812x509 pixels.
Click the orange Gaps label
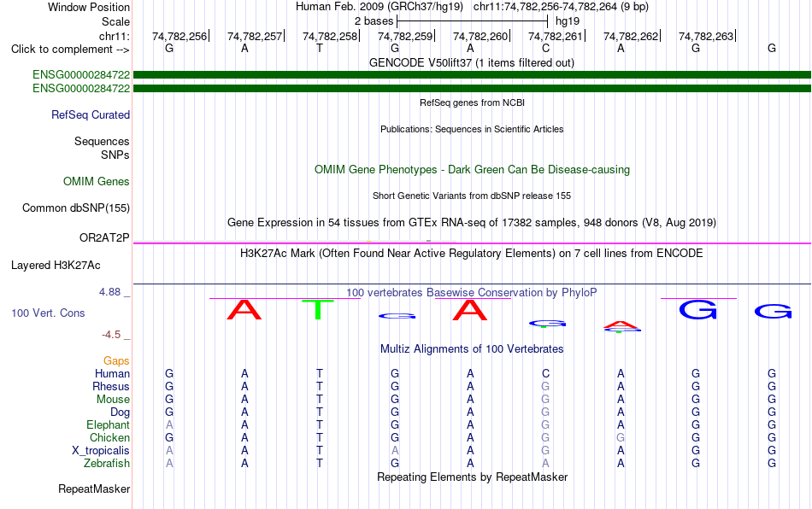click(116, 360)
